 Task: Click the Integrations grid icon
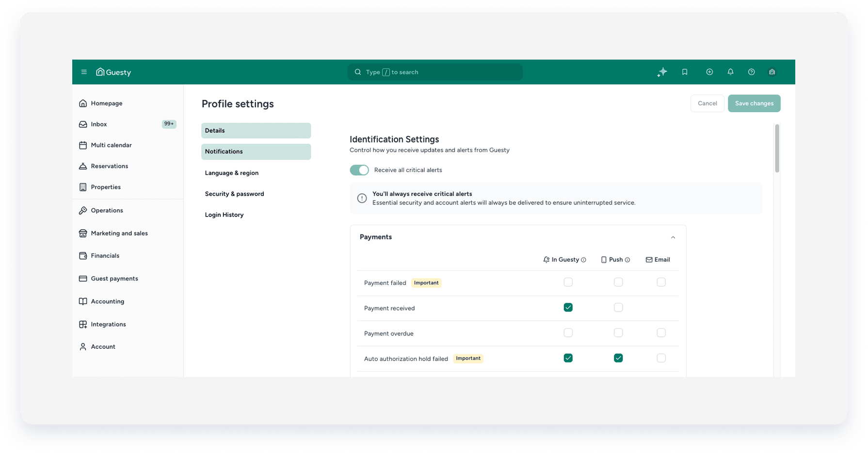pos(83,324)
